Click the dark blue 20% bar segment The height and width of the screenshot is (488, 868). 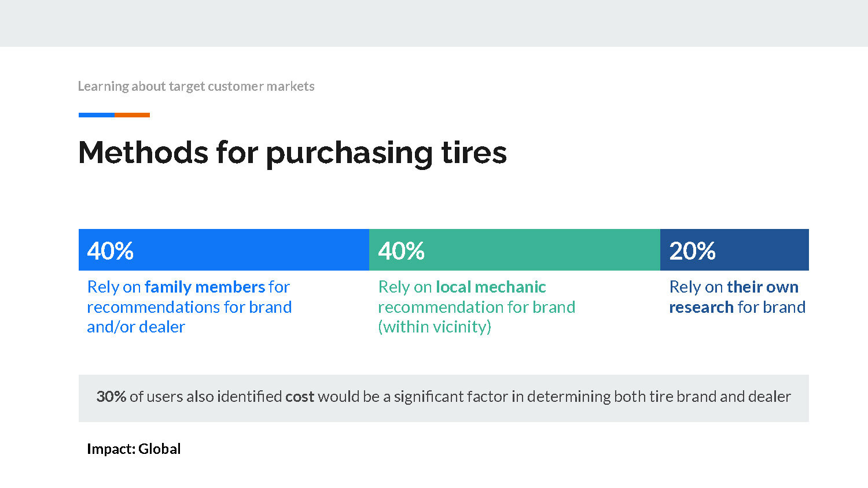point(734,250)
